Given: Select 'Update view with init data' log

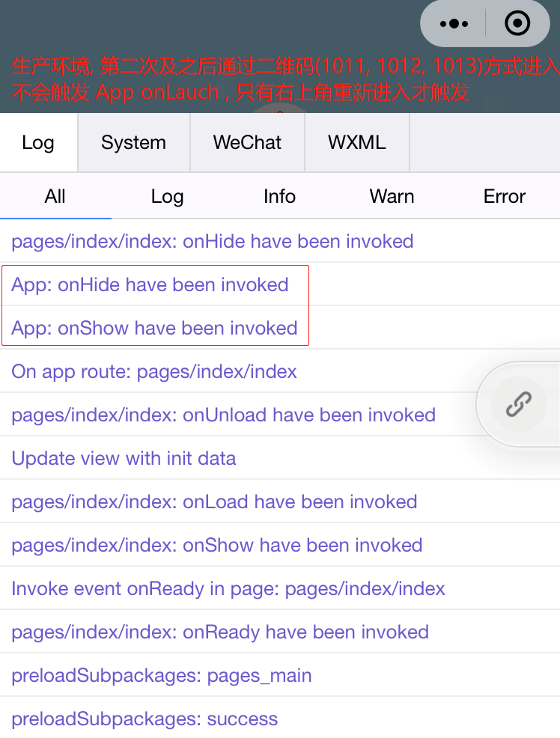Looking at the screenshot, I should [280, 458].
